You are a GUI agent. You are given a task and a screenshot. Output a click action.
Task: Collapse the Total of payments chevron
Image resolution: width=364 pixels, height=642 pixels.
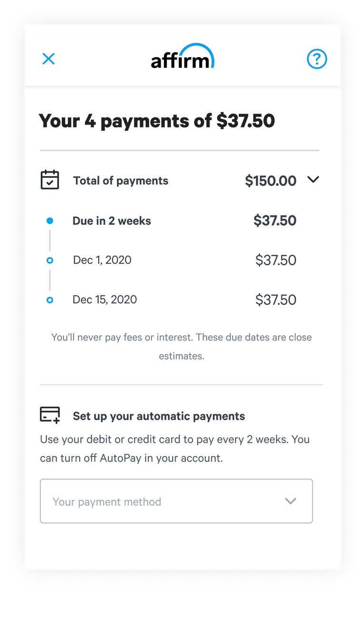click(x=313, y=180)
